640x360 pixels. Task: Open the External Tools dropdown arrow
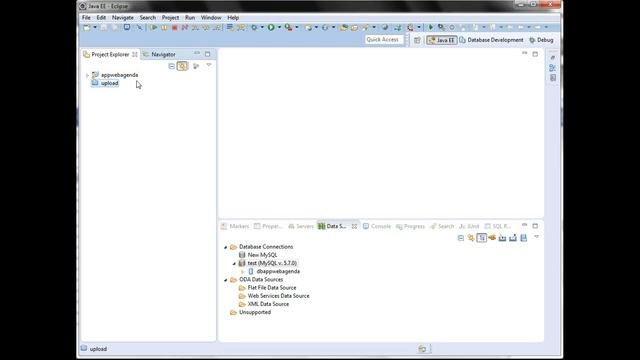pyautogui.click(x=297, y=27)
